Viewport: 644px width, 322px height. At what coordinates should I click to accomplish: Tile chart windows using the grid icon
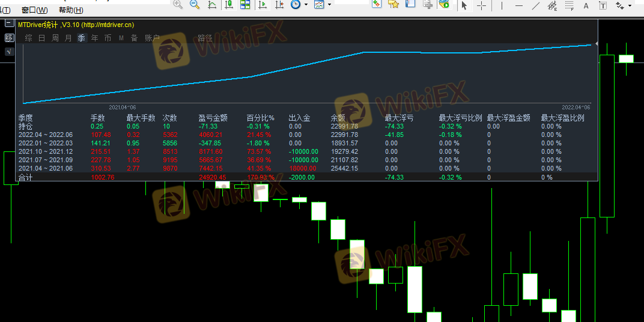pyautogui.click(x=245, y=5)
